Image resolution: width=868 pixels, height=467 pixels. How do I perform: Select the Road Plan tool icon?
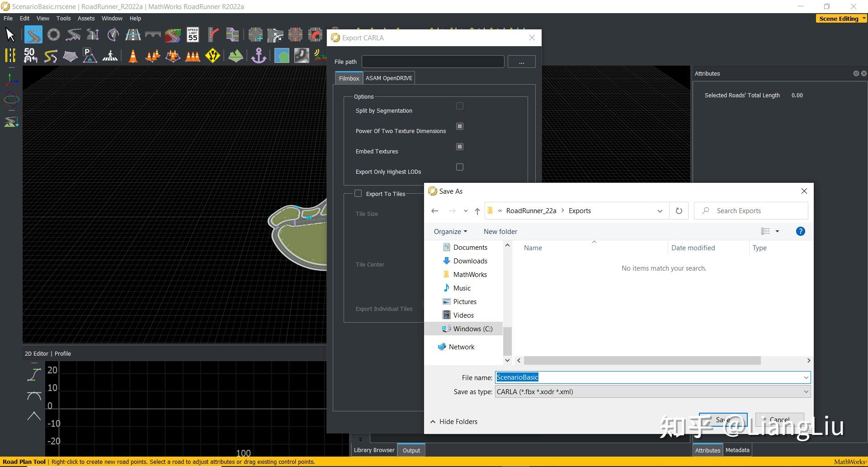[33, 35]
